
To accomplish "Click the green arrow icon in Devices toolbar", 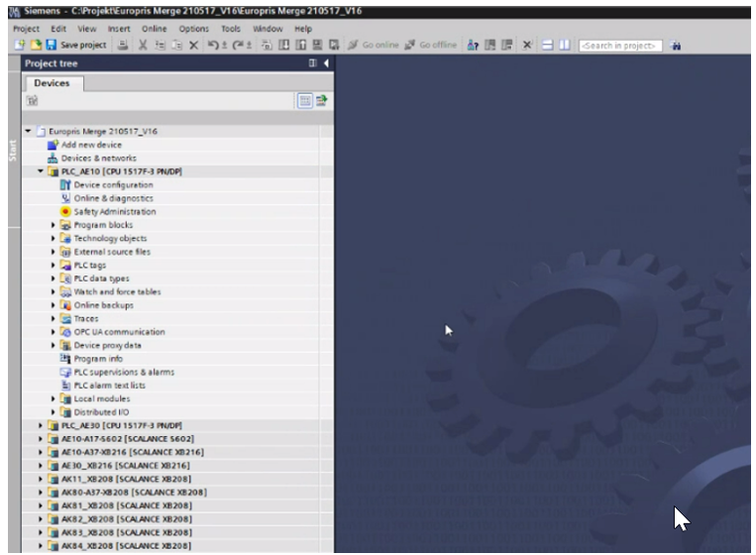I will [322, 100].
